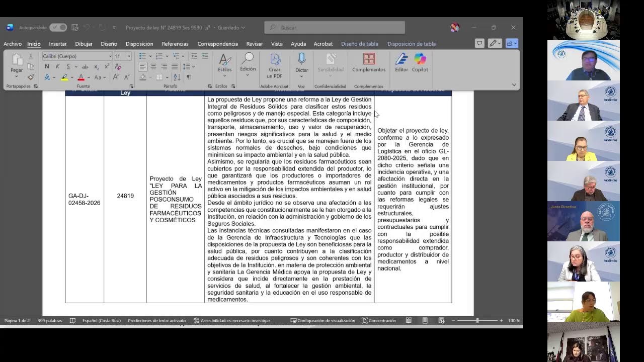
Task: Open the line spacing dropdown
Action: click(193, 66)
